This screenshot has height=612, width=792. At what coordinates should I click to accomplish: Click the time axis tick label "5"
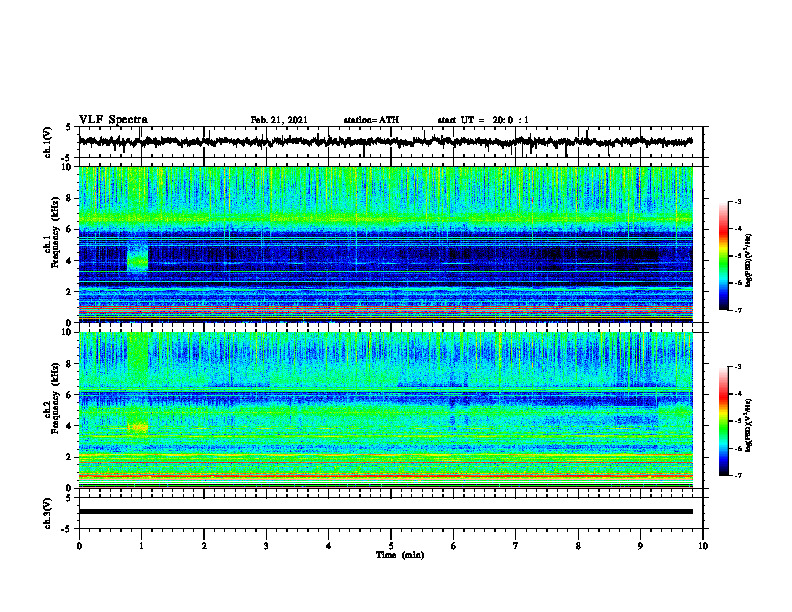tap(391, 546)
